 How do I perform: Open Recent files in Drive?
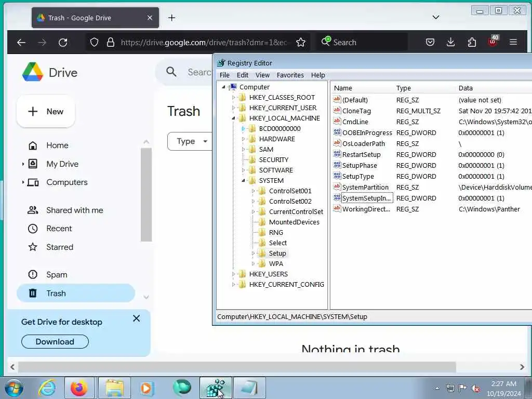(x=59, y=229)
